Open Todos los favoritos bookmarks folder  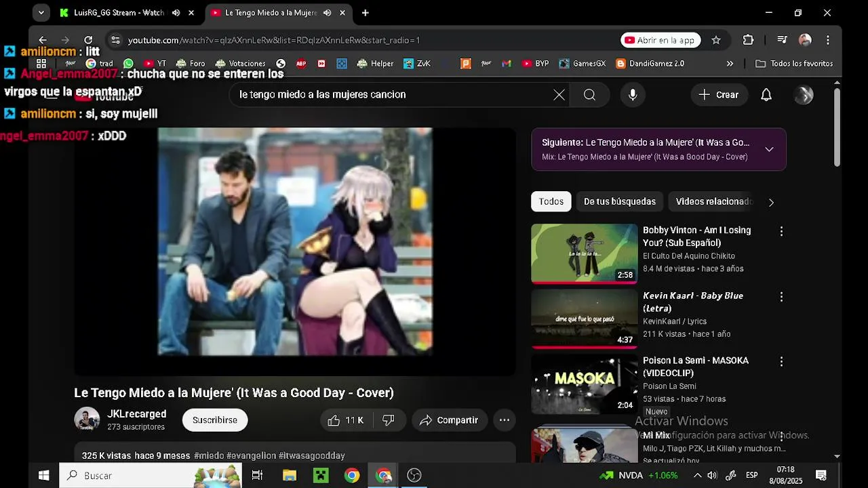(793, 64)
